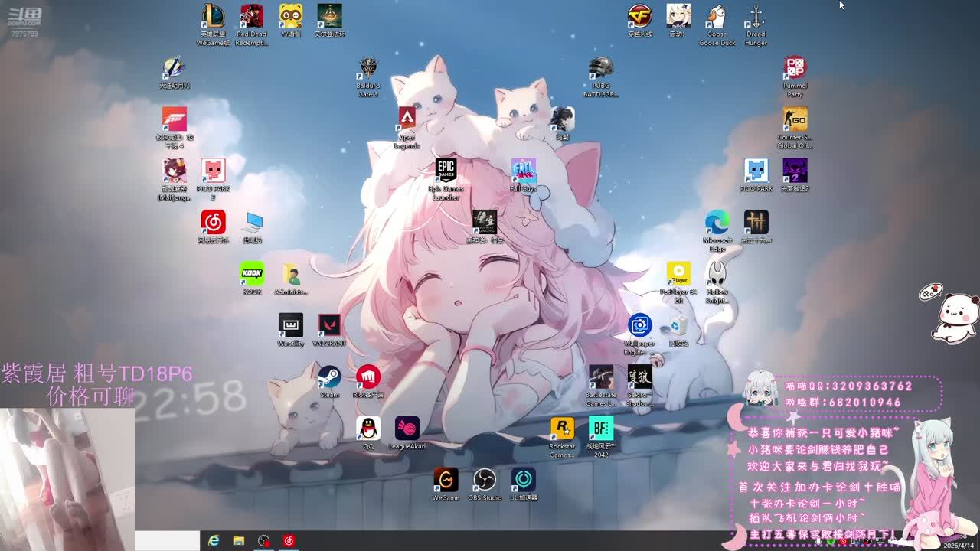Launch the Apex Legends shortcut
Screen dimensions: 980x551
(407, 129)
